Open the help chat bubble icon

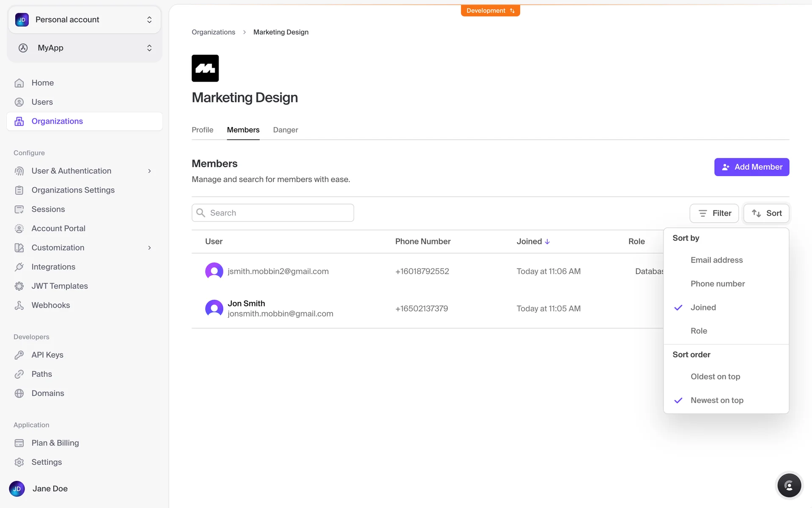(x=789, y=486)
